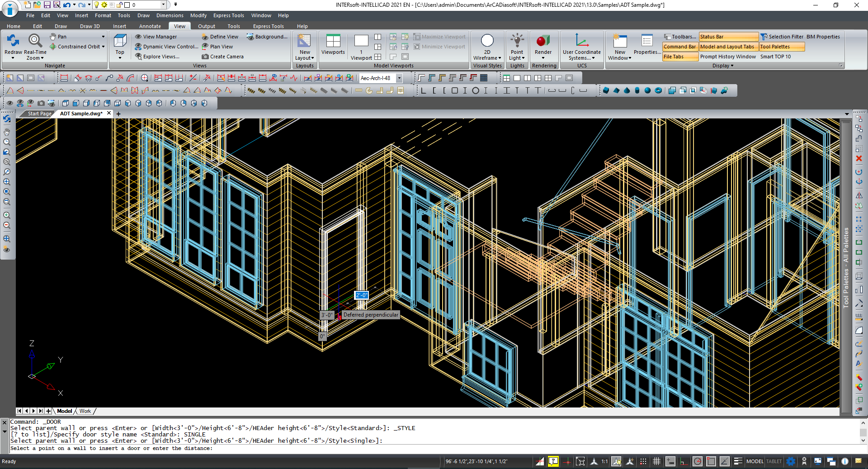868x469 pixels.
Task: Open the Aec-Arch-I-48 style dropdown
Action: [400, 78]
